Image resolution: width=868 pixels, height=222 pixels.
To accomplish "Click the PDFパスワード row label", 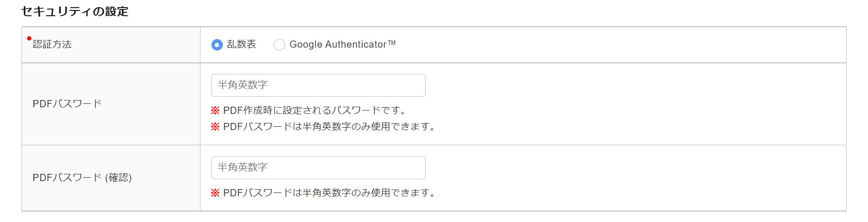I will pyautogui.click(x=67, y=104).
